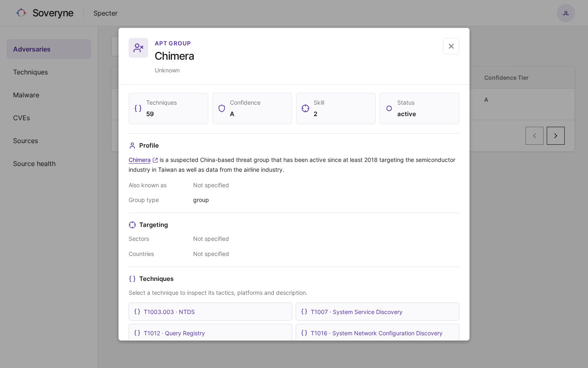This screenshot has width=588, height=368.
Task: Click the Skill crosshair icon
Action: click(305, 108)
